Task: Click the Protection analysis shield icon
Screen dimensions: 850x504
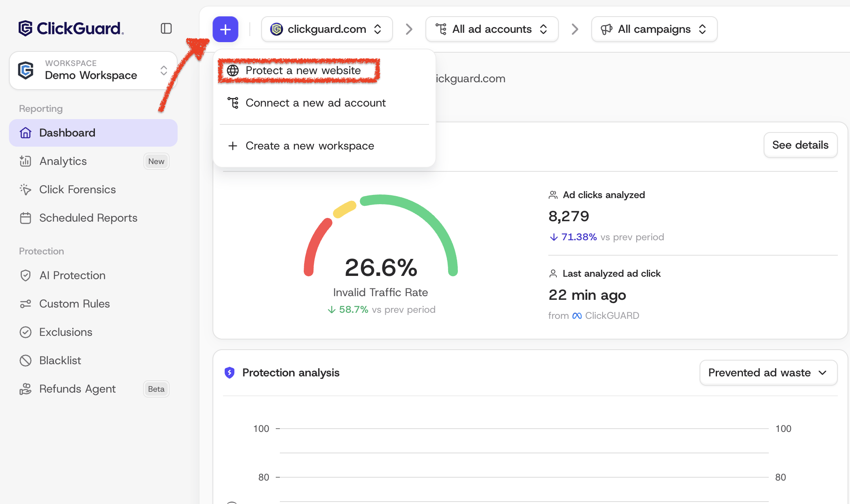Action: (230, 373)
